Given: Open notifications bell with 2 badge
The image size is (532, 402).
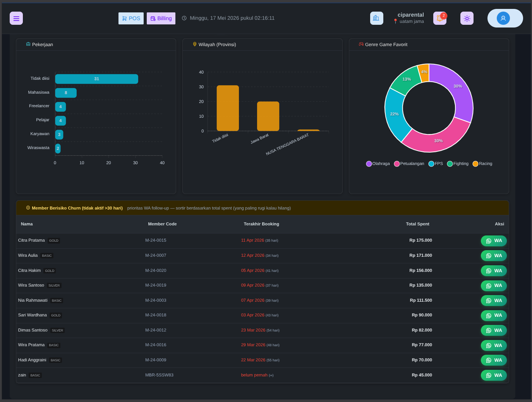Looking at the screenshot, I should coord(440,18).
